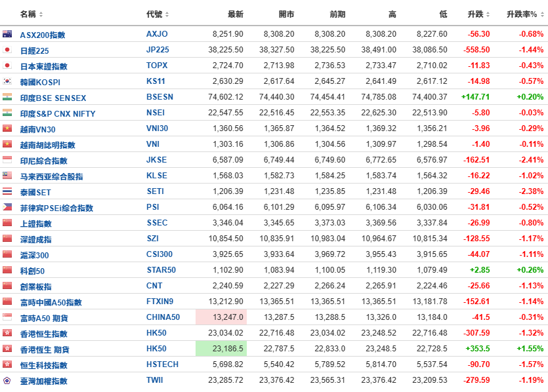Click the 前期 column header
Screen dimensions: 548x392
pos(337,14)
